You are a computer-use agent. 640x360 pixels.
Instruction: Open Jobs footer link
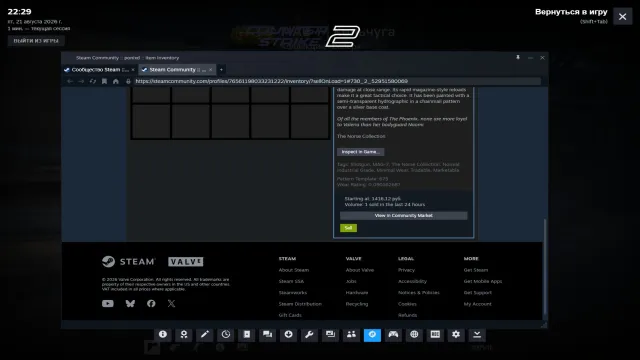click(351, 281)
